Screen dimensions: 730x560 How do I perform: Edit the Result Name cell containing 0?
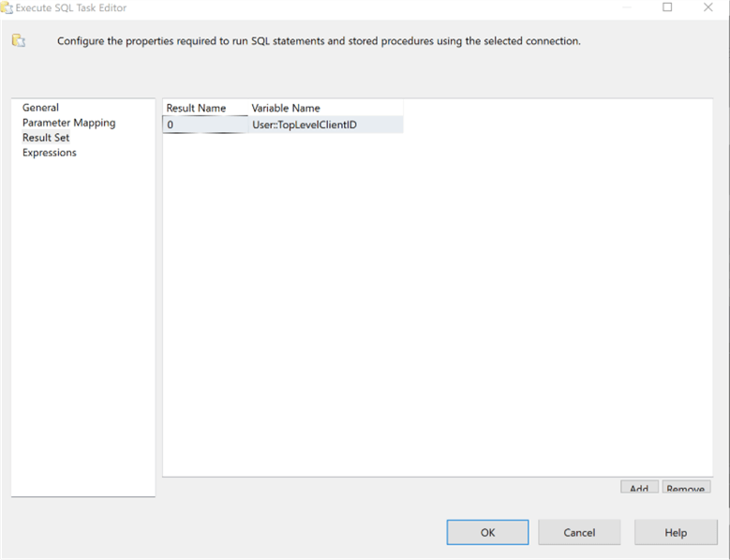click(x=204, y=125)
